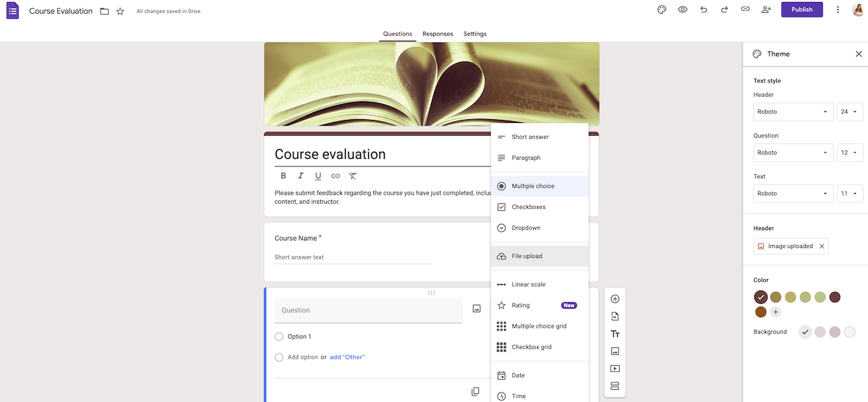Open Google Forms home icon

point(12,10)
